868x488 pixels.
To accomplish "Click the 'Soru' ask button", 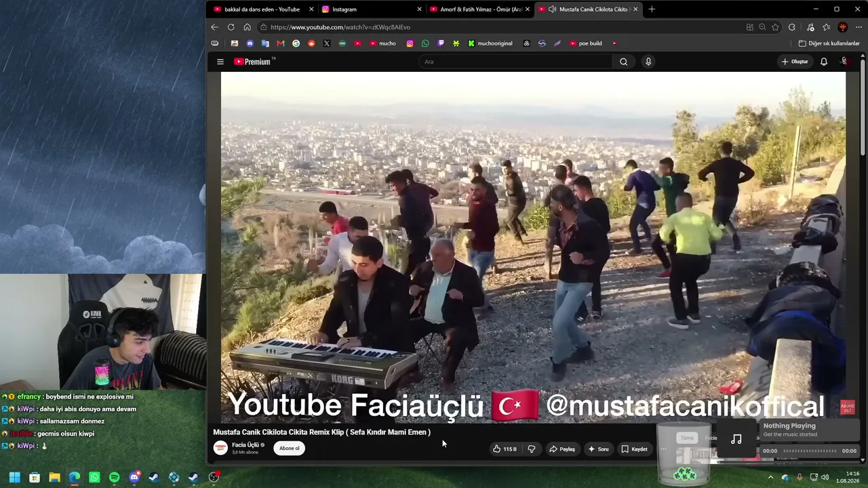I will tap(598, 449).
